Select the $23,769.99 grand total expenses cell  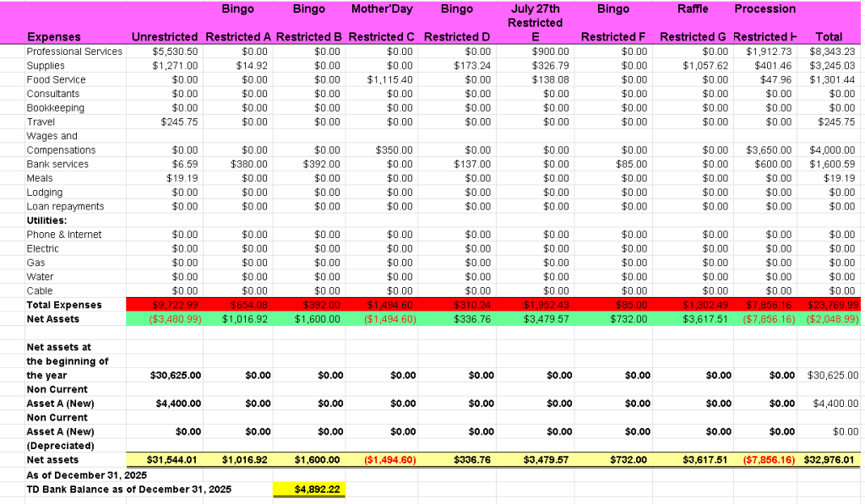(x=832, y=305)
